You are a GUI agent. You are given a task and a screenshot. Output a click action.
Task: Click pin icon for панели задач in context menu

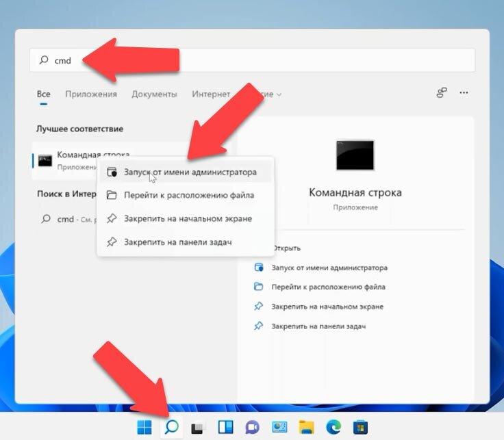click(112, 242)
